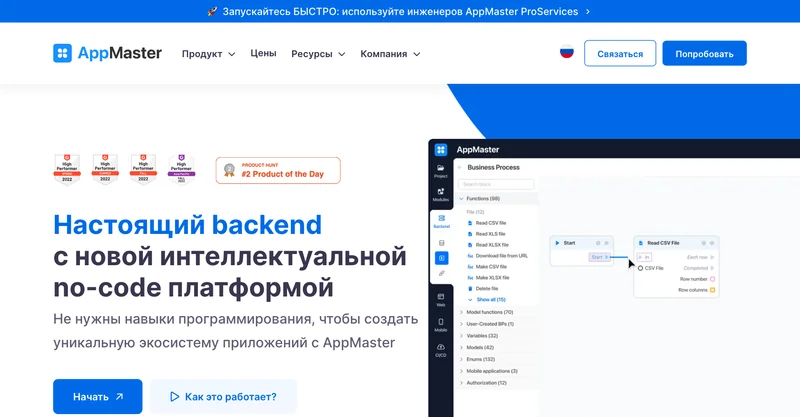
Task: Click the link-style endpoints icon under Backend
Action: pos(441,273)
